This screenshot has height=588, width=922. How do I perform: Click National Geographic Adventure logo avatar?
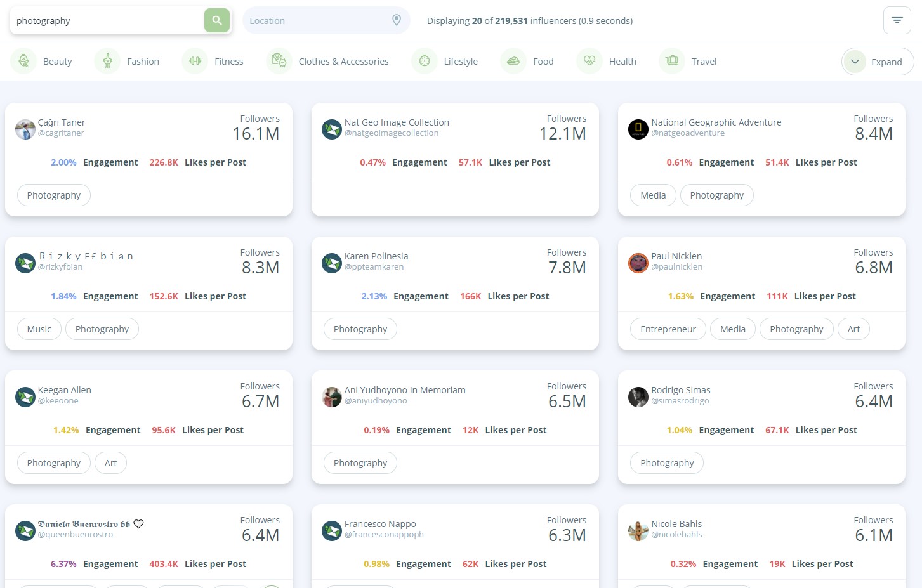[638, 129]
